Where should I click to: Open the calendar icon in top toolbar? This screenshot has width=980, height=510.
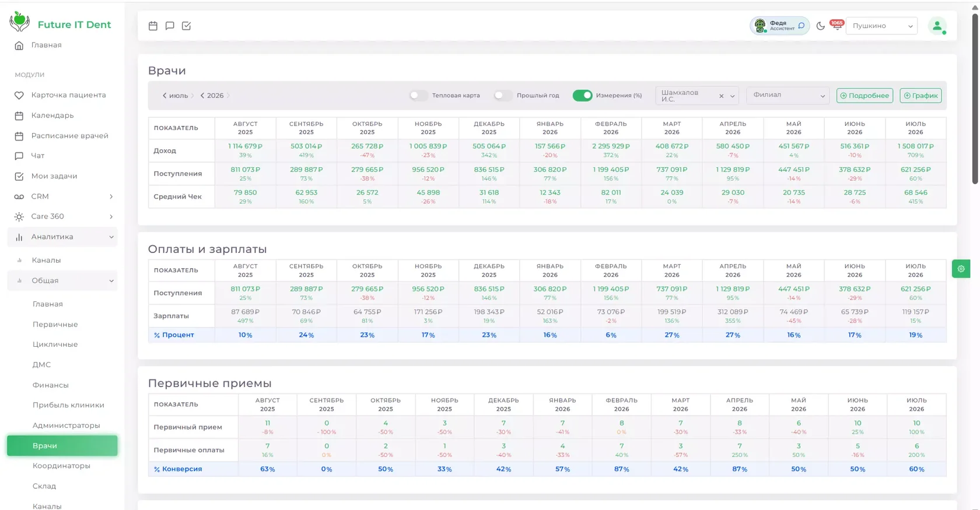[153, 26]
